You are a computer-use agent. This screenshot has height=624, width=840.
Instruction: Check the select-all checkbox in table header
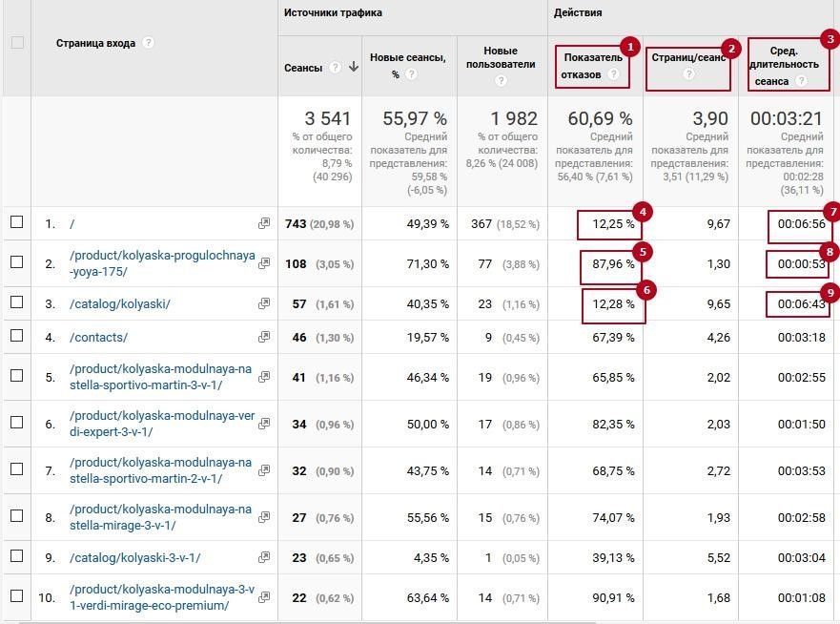16,43
